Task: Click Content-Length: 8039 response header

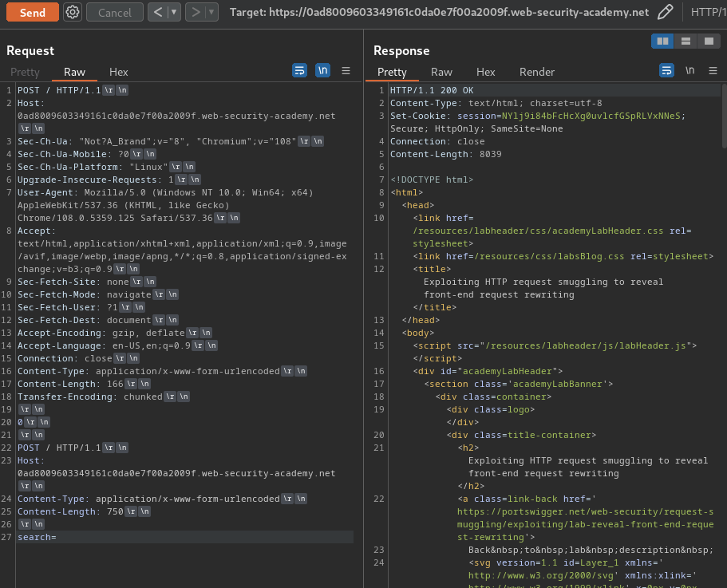Action: coord(445,154)
